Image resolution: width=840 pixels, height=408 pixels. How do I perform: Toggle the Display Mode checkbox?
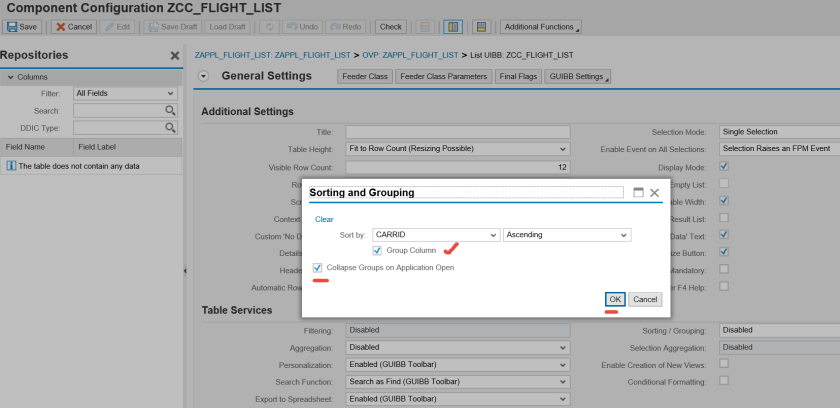point(724,166)
